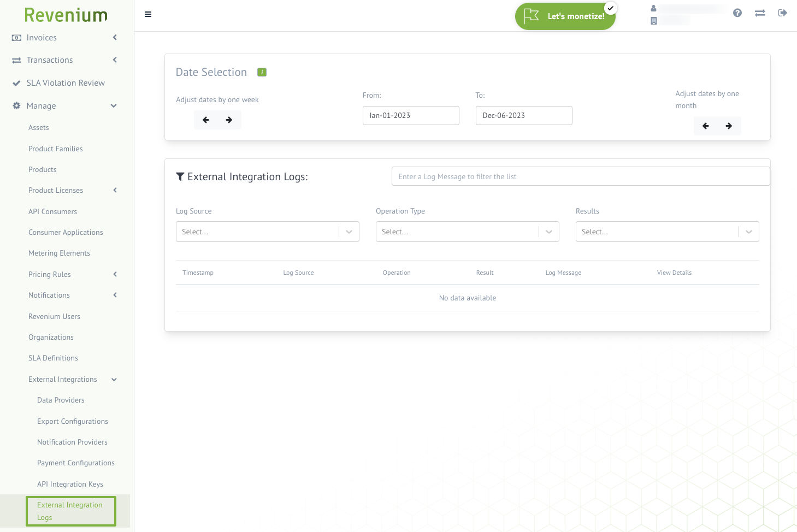Screen dimensions: 797x532
Task: Click the hamburger menu icon
Action: [x=148, y=14]
